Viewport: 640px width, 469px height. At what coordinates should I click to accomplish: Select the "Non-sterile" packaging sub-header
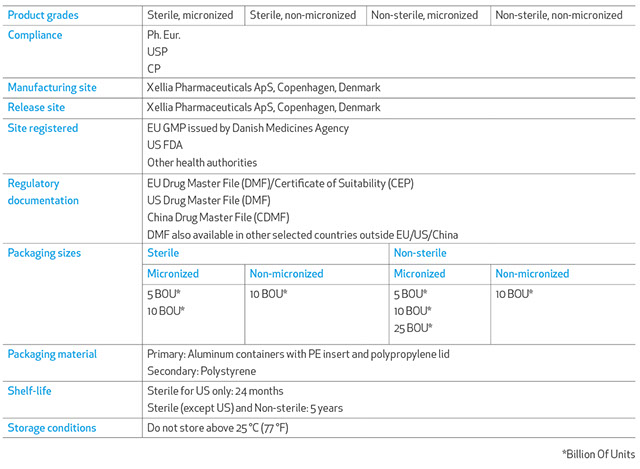(420, 253)
